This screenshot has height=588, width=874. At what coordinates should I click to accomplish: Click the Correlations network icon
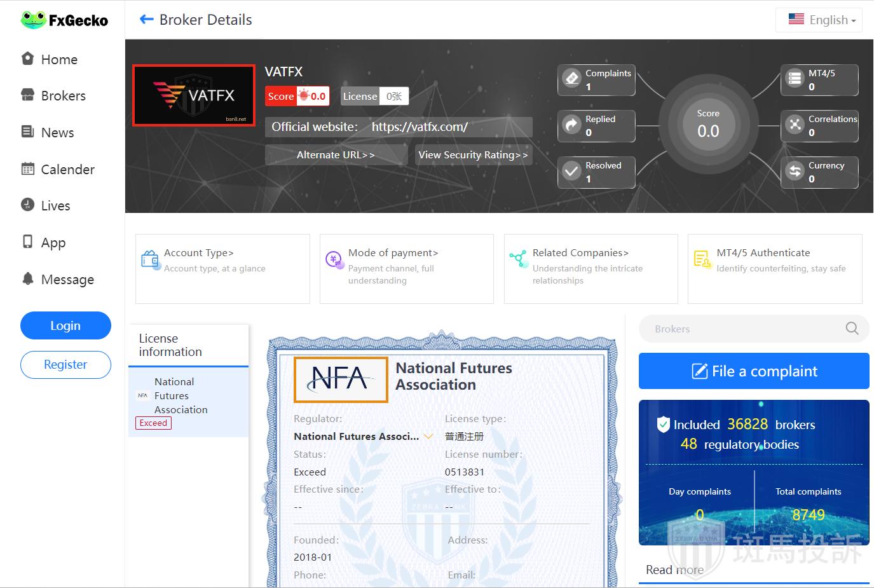coord(795,125)
